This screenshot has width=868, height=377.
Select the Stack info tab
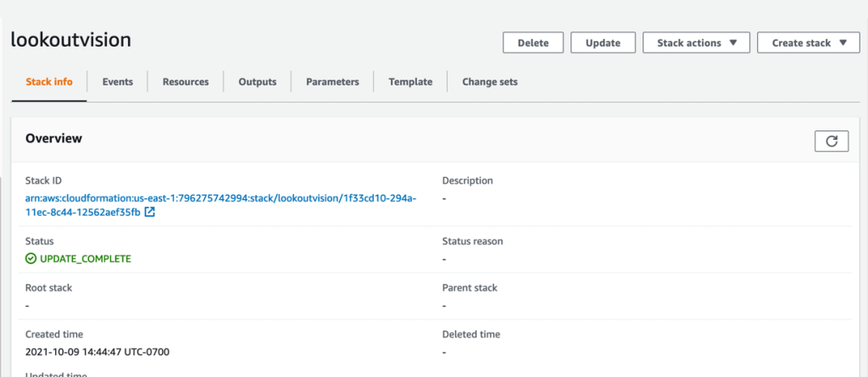click(x=49, y=82)
